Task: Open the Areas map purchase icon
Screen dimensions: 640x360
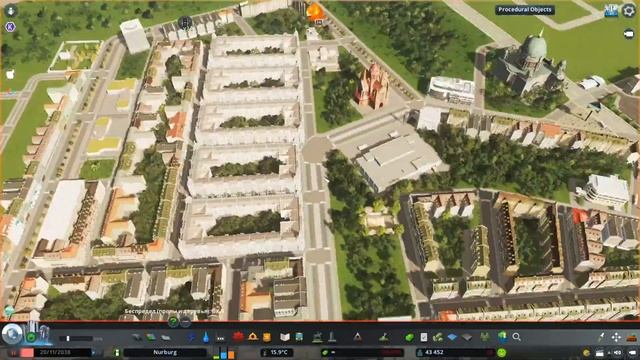Action: click(438, 337)
